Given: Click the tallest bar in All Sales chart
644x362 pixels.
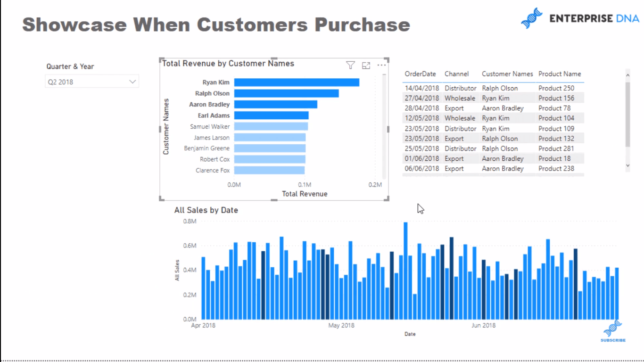Looking at the screenshot, I should point(405,271).
